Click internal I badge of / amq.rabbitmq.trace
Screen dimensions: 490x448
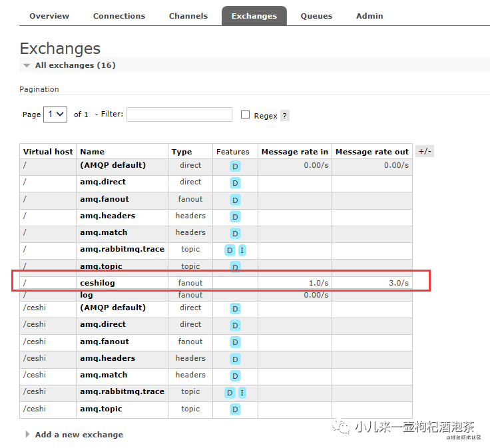click(242, 250)
